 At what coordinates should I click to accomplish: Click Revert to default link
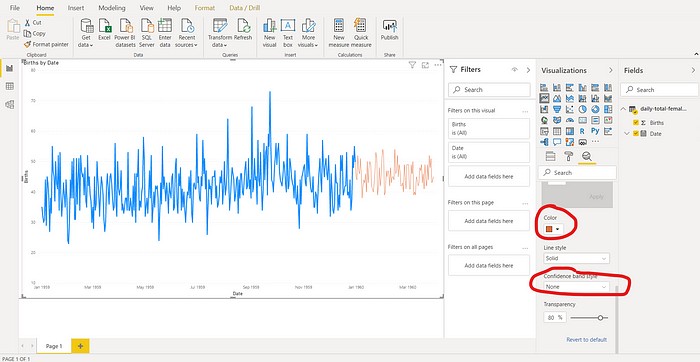click(x=587, y=340)
